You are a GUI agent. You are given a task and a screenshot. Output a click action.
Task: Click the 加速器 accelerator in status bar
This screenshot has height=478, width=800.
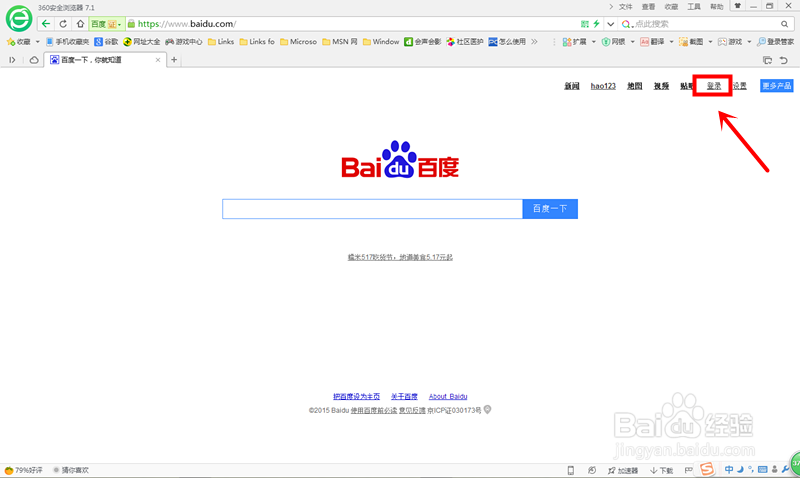[x=623, y=470]
